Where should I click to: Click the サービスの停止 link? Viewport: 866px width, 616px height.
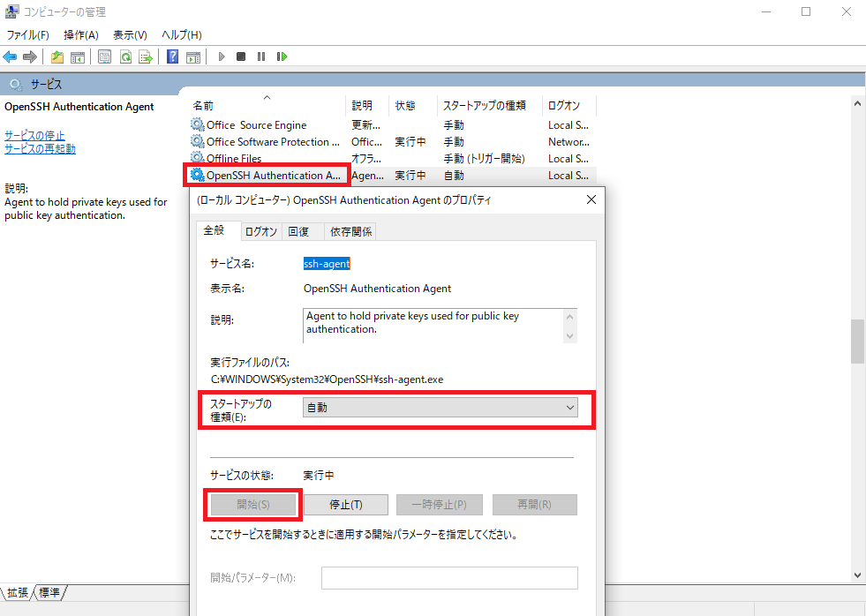pos(34,136)
